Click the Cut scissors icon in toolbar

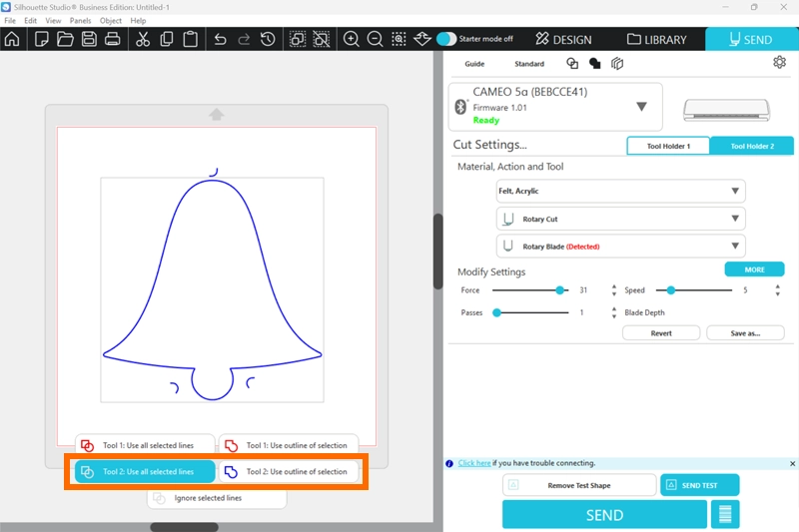pos(142,39)
